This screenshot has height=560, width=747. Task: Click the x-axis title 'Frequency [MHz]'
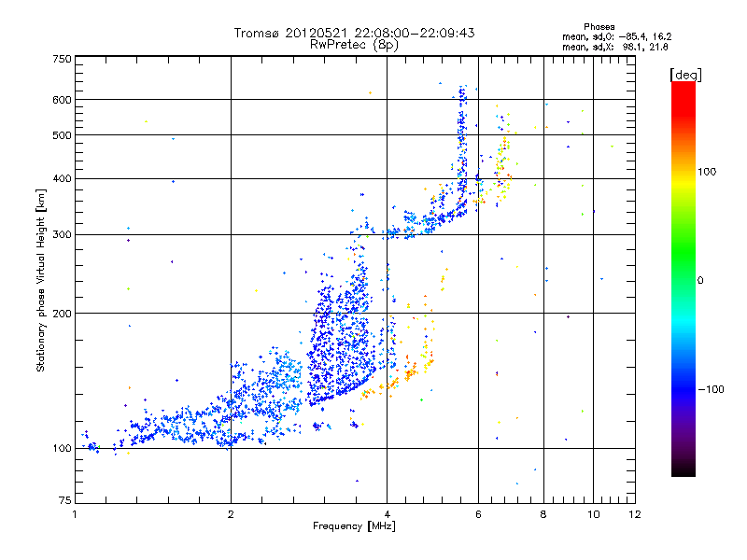click(354, 526)
